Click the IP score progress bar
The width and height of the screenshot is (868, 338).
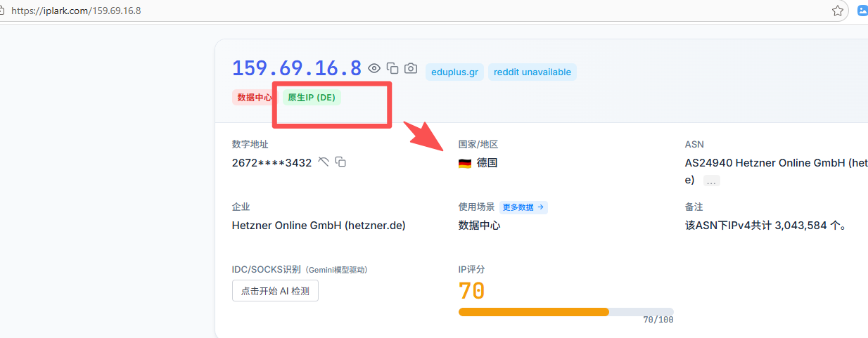coord(566,312)
